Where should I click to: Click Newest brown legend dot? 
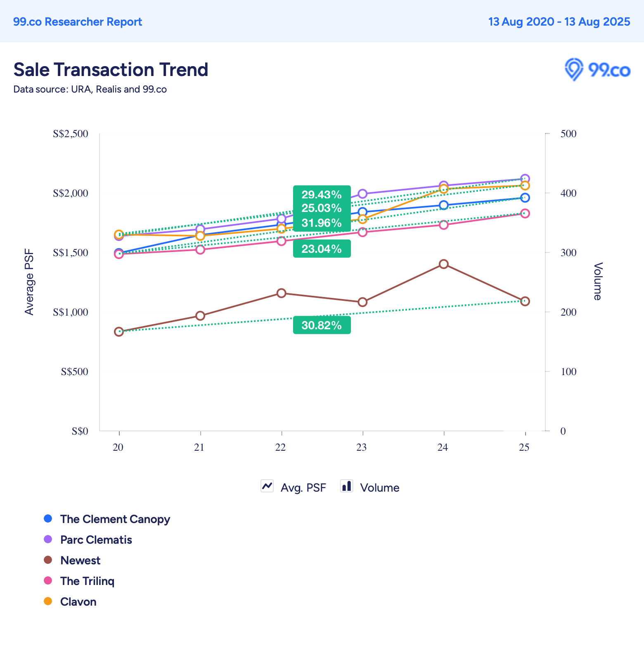tap(48, 560)
